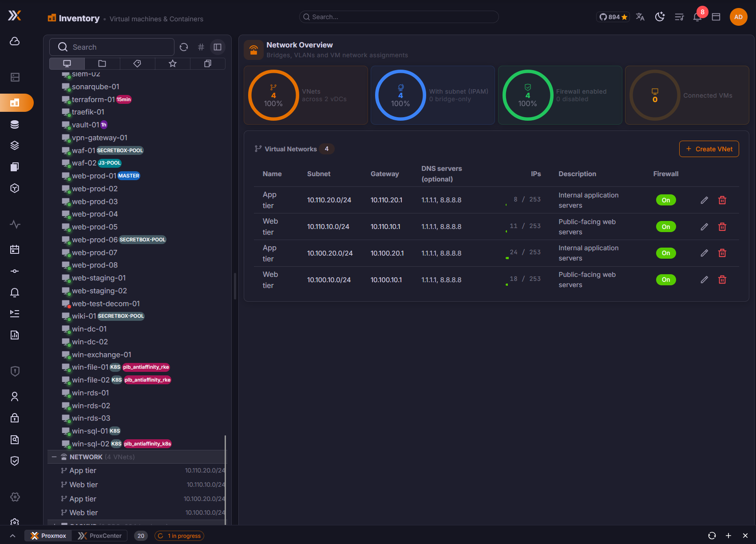The image size is (756, 544).
Task: Delete the 10.110.10.0/24 Web tier VNet
Action: [x=722, y=227]
